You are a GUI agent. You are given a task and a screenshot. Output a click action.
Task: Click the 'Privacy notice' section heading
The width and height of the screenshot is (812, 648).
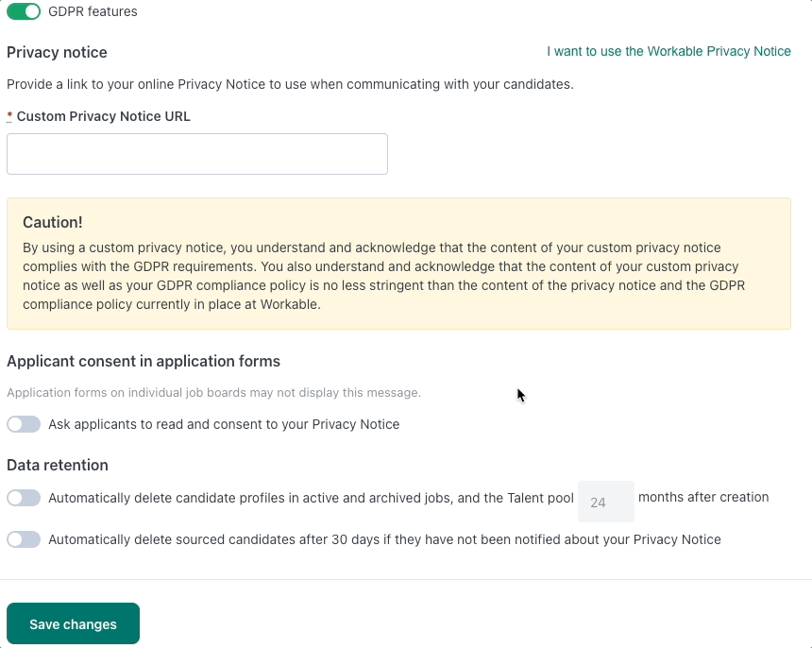[57, 52]
